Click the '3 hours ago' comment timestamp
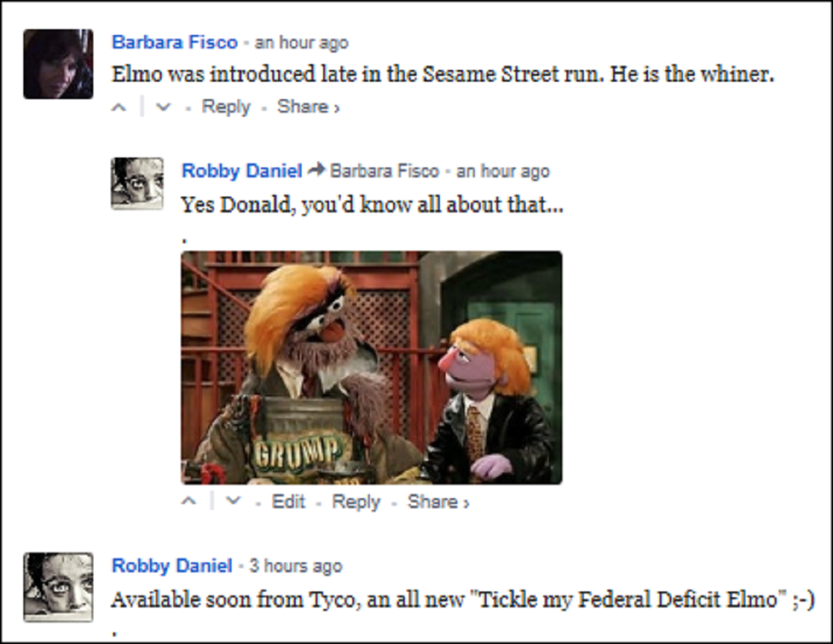Image resolution: width=833 pixels, height=644 pixels. click(296, 566)
